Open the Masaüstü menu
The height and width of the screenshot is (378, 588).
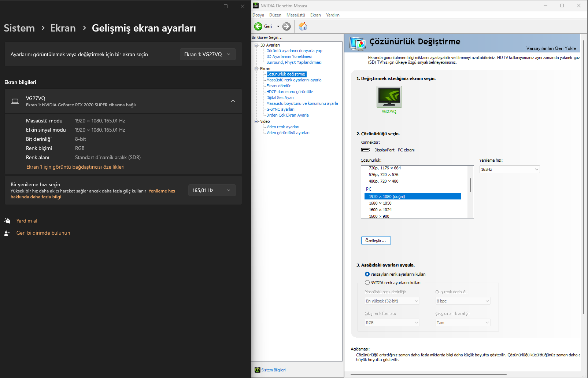pyautogui.click(x=296, y=15)
